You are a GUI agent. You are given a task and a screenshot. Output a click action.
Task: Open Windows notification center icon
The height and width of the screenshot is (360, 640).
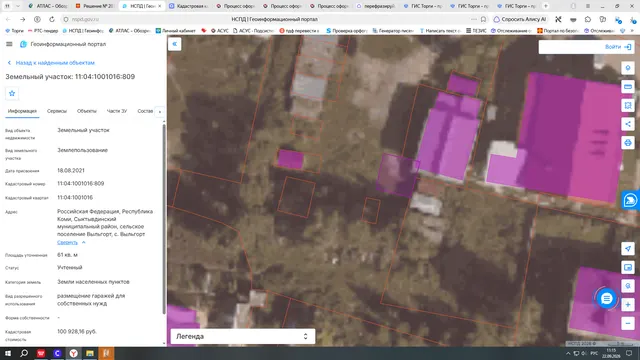tap(629, 353)
